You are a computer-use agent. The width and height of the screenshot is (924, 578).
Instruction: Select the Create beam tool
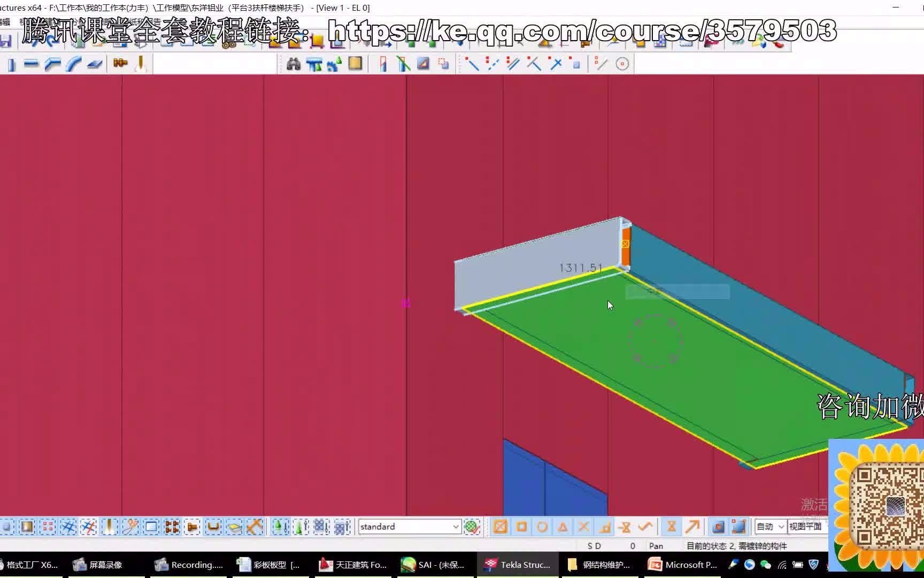pyautogui.click(x=32, y=64)
